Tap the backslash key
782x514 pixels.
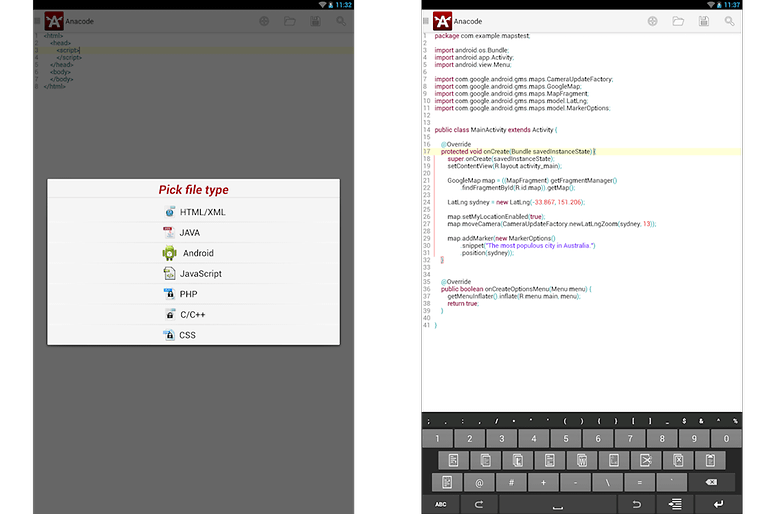pyautogui.click(x=607, y=482)
